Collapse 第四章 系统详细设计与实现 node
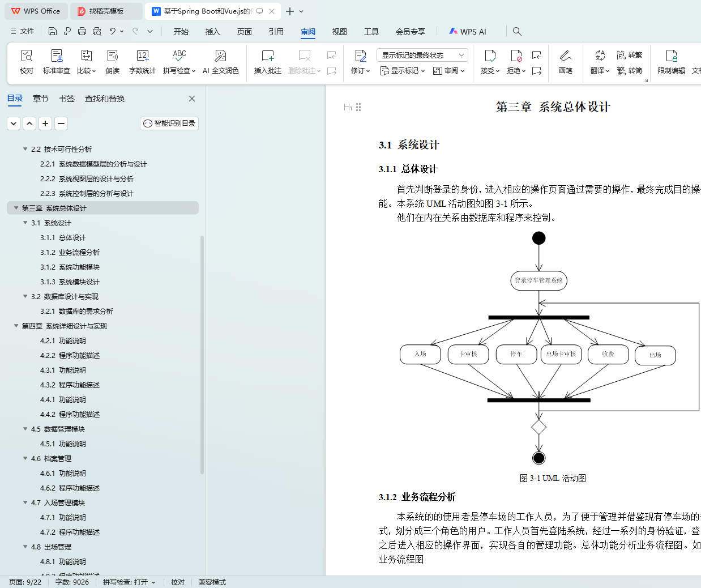The width and height of the screenshot is (701, 588). point(16,326)
